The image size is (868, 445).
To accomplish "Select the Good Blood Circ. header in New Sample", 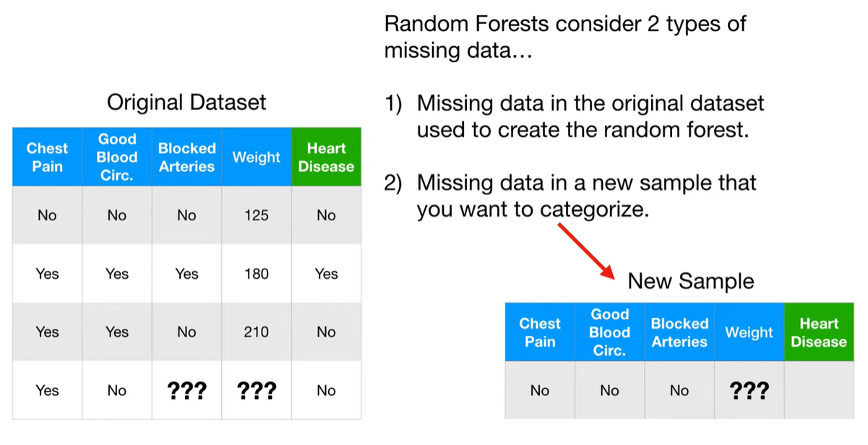I will click(x=609, y=332).
